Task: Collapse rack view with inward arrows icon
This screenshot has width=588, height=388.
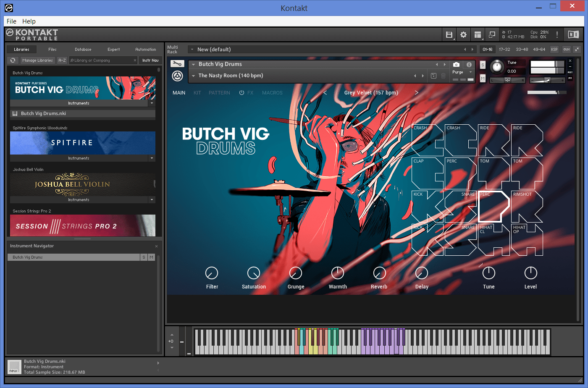Action: (x=577, y=50)
